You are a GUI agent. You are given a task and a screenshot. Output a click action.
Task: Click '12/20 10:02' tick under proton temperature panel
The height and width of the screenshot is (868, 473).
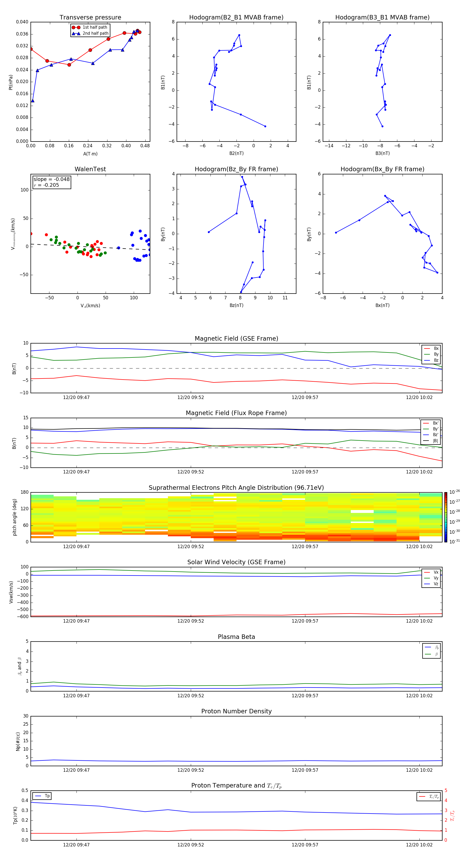[x=419, y=845]
